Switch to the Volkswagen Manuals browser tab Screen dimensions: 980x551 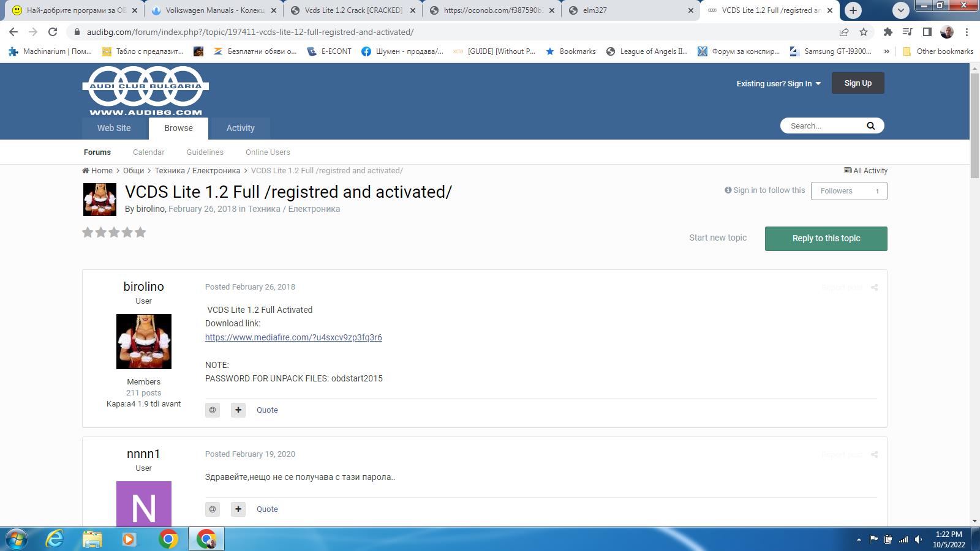214,10
